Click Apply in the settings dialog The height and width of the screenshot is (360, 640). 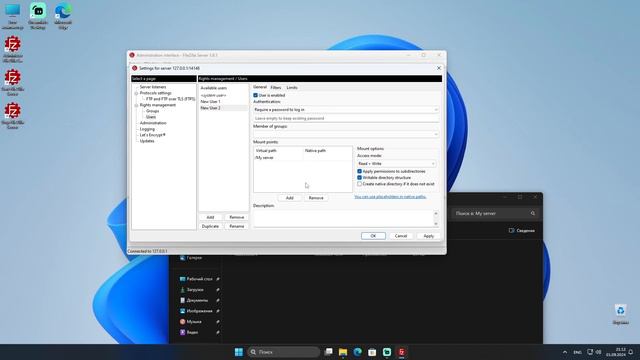[x=429, y=236]
